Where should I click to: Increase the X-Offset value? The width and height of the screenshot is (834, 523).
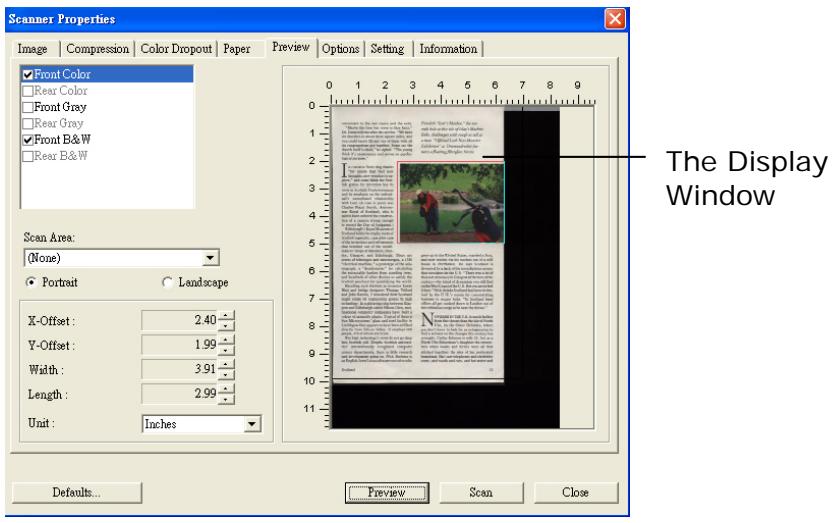coord(227,316)
